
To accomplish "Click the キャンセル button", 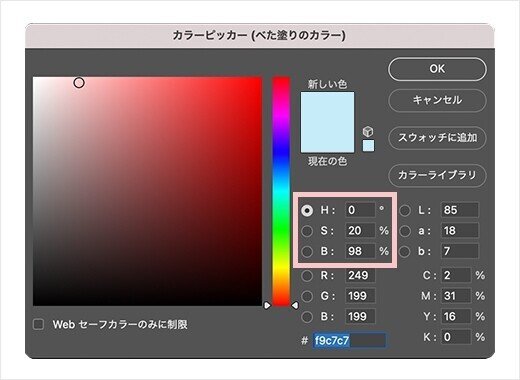I will (437, 100).
